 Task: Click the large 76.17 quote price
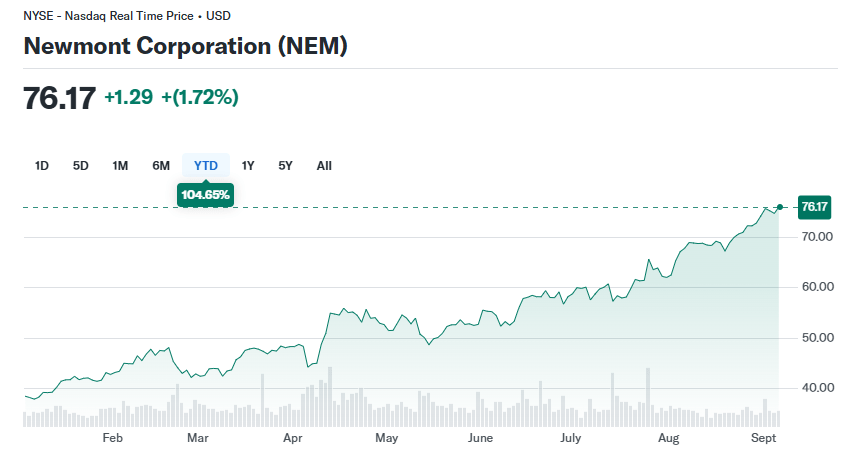coord(59,98)
